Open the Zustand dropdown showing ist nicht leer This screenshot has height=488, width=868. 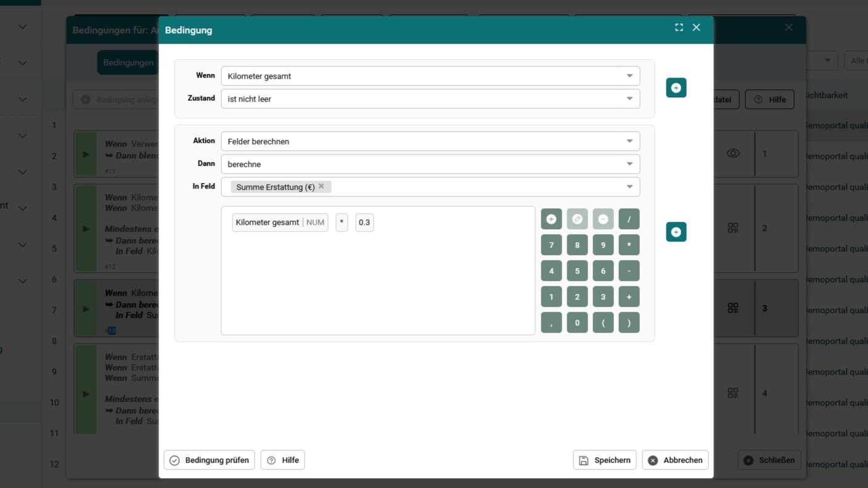point(430,99)
